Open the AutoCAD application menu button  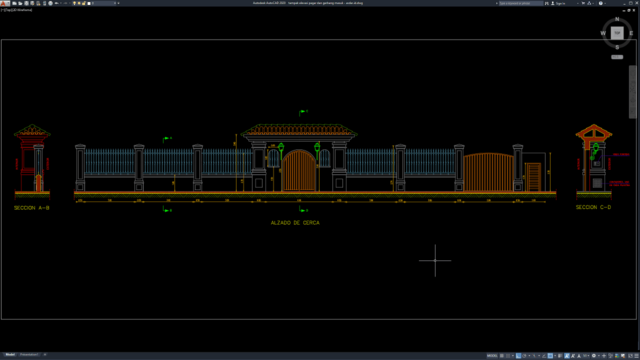pyautogui.click(x=5, y=3)
